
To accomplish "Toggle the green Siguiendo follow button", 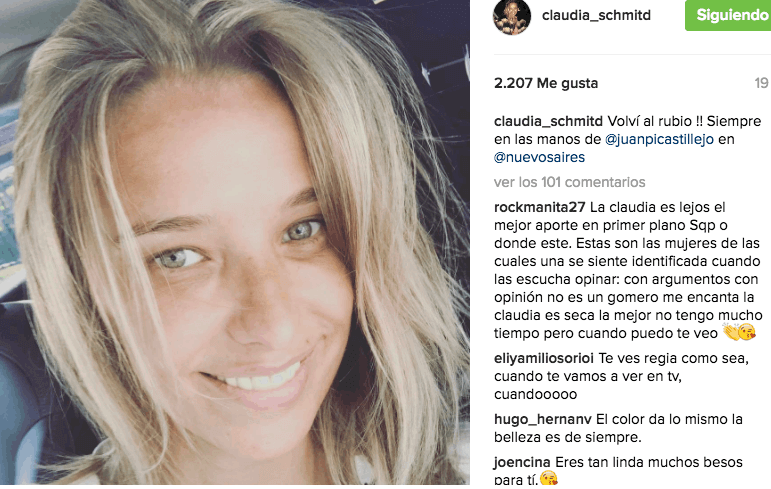I will point(728,15).
